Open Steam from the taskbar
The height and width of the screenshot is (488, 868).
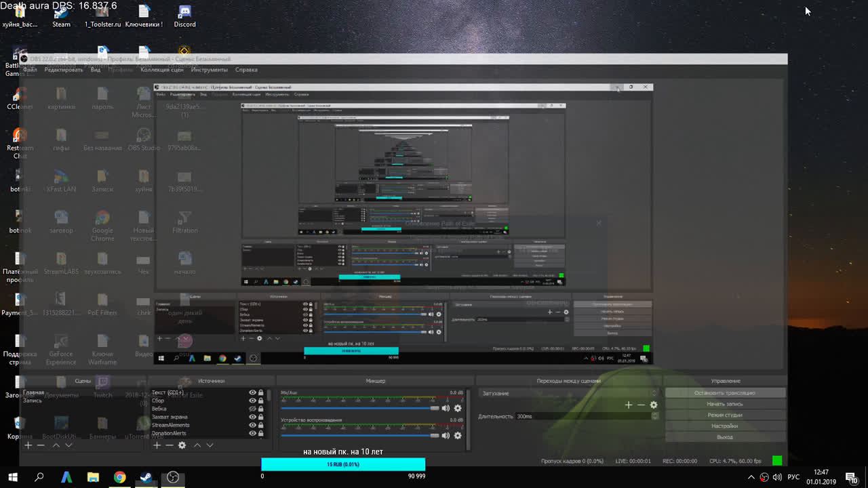click(146, 477)
